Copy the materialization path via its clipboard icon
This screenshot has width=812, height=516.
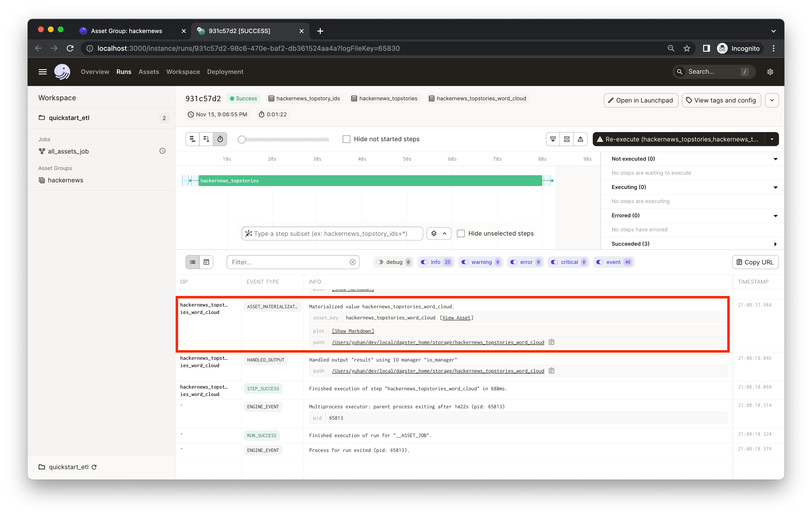[x=552, y=342]
